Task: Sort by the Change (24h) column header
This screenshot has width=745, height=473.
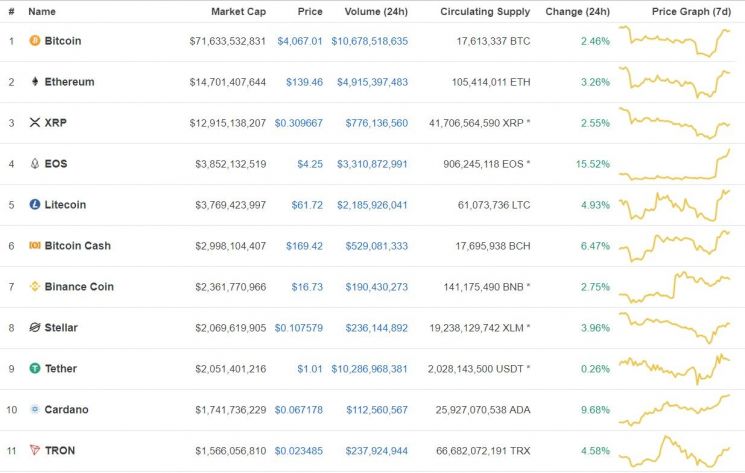Action: tap(578, 11)
